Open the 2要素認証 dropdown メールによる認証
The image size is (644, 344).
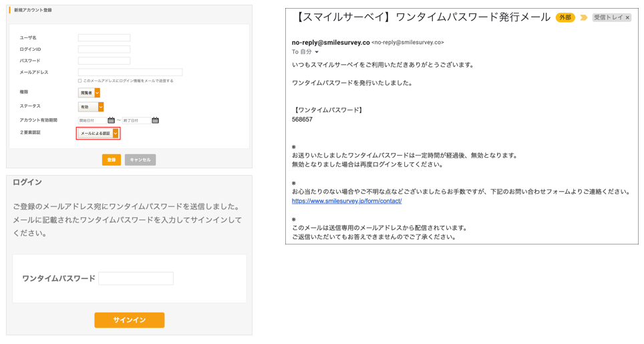point(99,134)
